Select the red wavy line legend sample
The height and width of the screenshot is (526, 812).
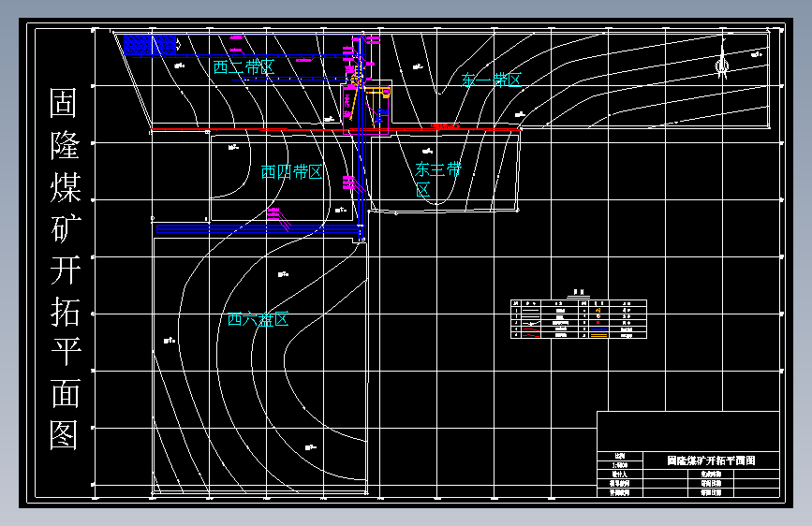click(530, 335)
